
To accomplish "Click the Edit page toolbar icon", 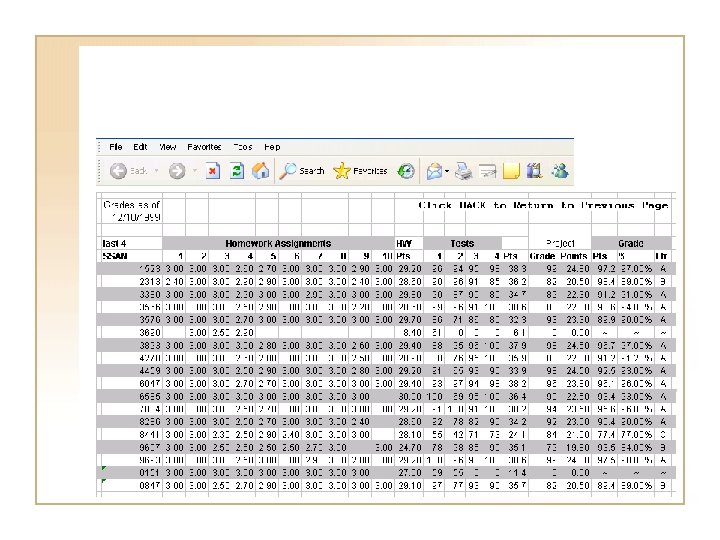I will click(x=488, y=171).
